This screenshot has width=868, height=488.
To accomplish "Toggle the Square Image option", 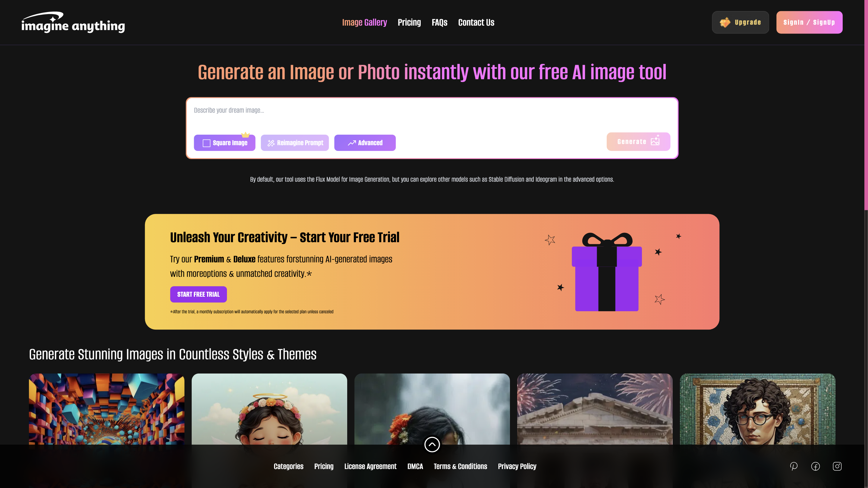I will (225, 143).
